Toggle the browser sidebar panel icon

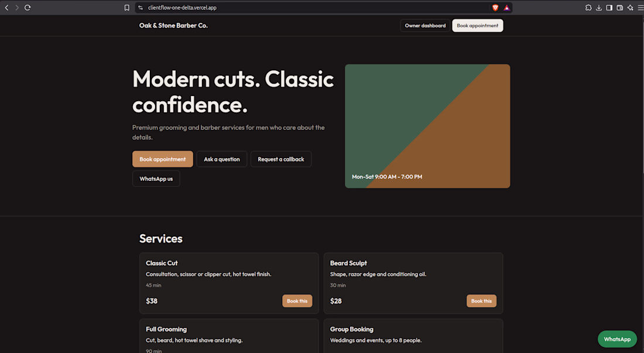point(609,8)
